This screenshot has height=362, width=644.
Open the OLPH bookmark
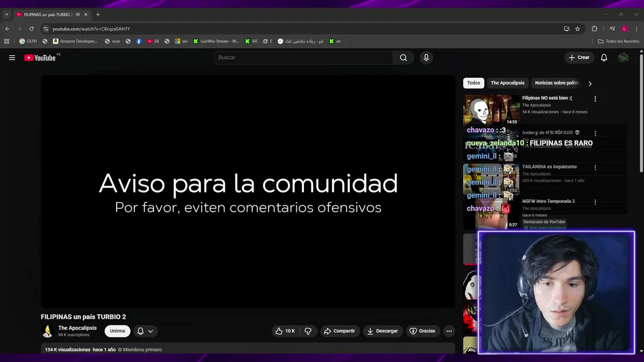pyautogui.click(x=28, y=41)
